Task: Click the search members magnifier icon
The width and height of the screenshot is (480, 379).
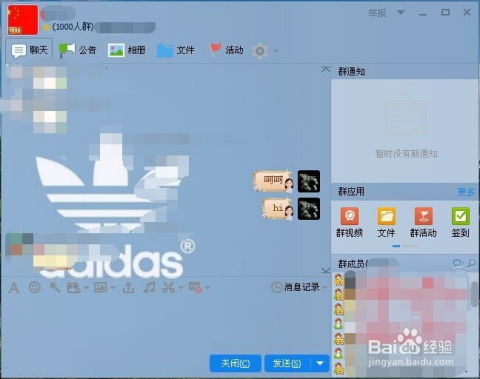Action: coord(472,263)
